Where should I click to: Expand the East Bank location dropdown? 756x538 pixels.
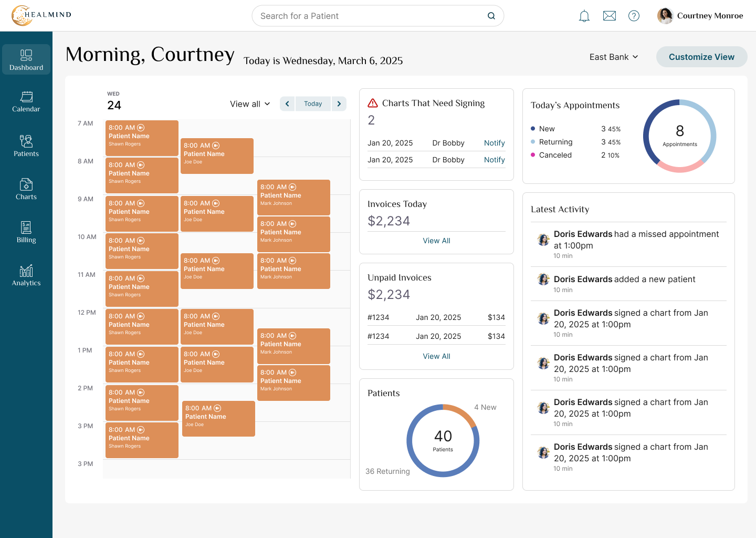(614, 57)
